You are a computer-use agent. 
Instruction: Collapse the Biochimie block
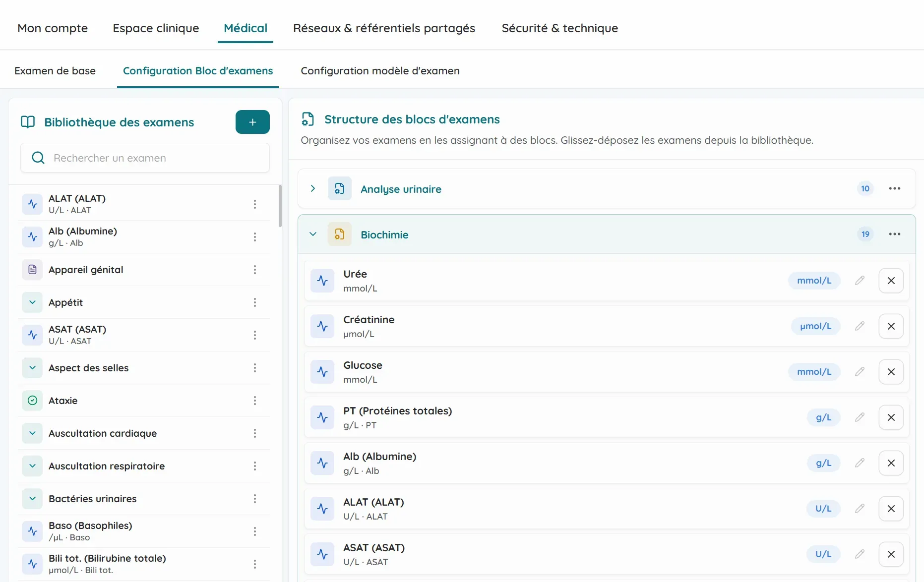313,234
